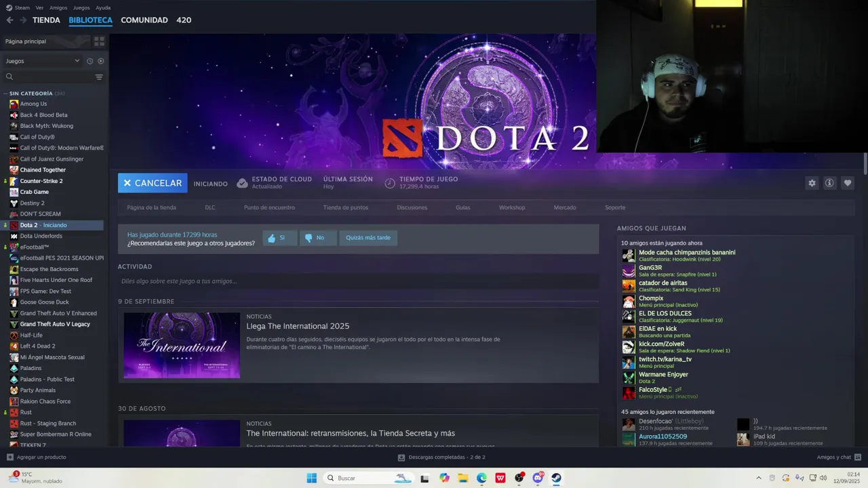
Task: Click Chompix friend avatar
Action: click(629, 302)
